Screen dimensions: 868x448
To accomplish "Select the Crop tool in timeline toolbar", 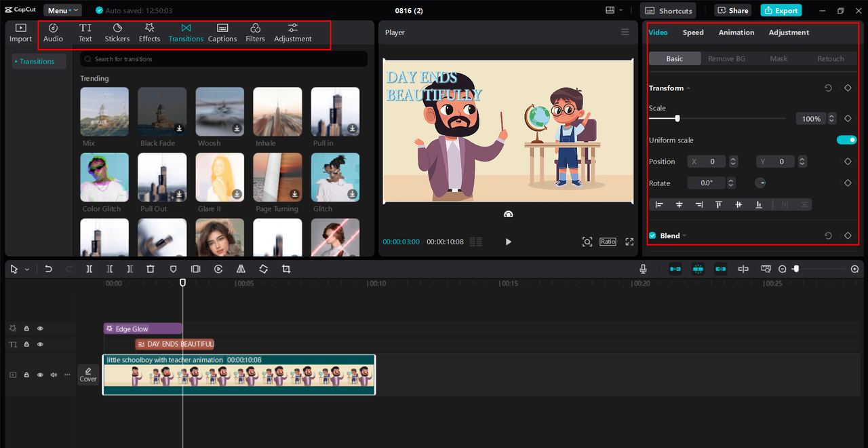I will click(286, 269).
